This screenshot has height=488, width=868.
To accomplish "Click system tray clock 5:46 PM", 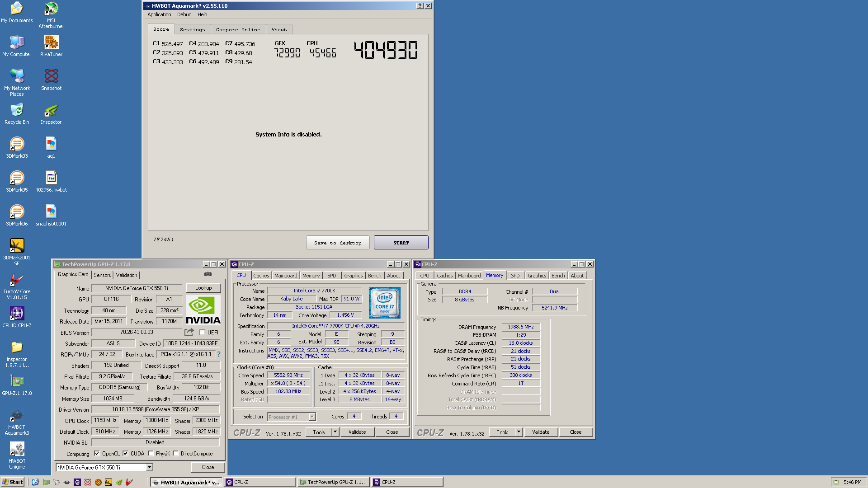I will (x=852, y=482).
